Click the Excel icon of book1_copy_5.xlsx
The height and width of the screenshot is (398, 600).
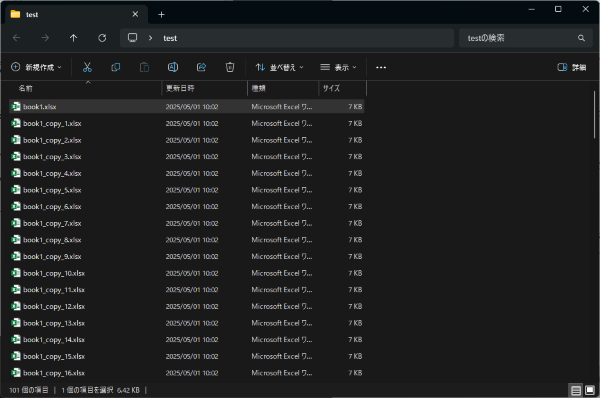[16, 190]
